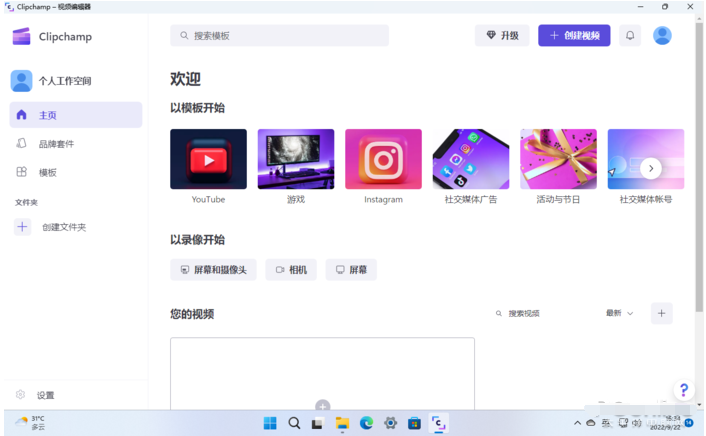Click the 个人工作空间 label
The width and height of the screenshot is (706, 436).
tap(65, 81)
